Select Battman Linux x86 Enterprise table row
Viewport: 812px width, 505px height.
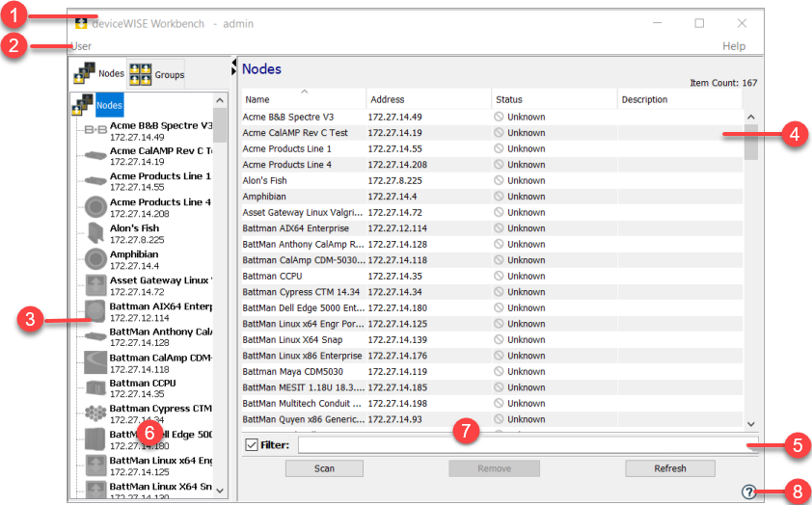(x=492, y=356)
